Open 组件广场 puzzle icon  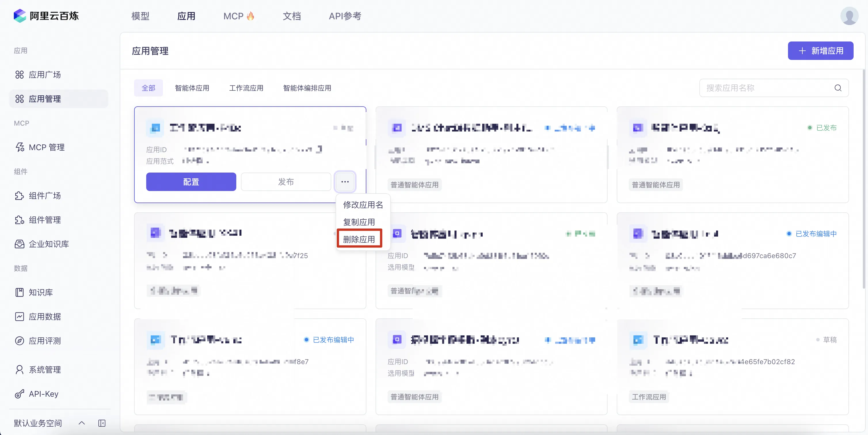[19, 196]
